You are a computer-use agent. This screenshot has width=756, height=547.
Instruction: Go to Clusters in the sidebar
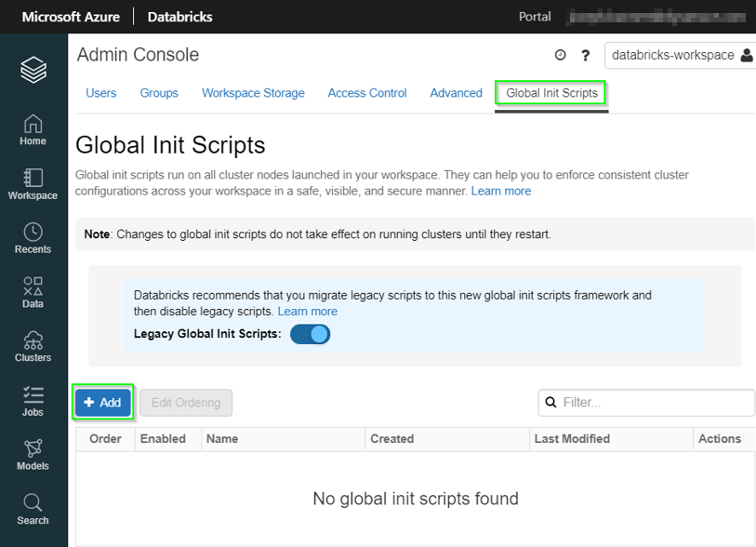pos(33,345)
